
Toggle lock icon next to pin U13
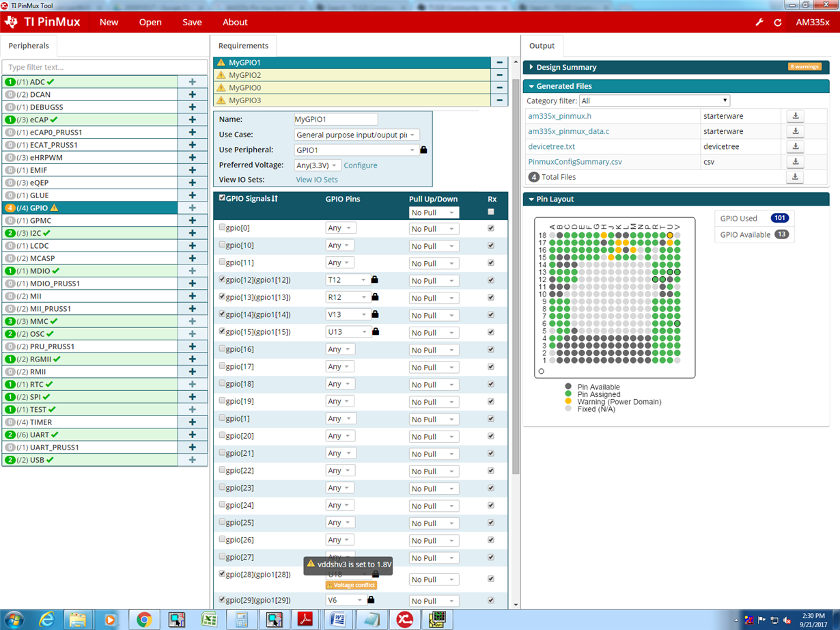point(375,331)
